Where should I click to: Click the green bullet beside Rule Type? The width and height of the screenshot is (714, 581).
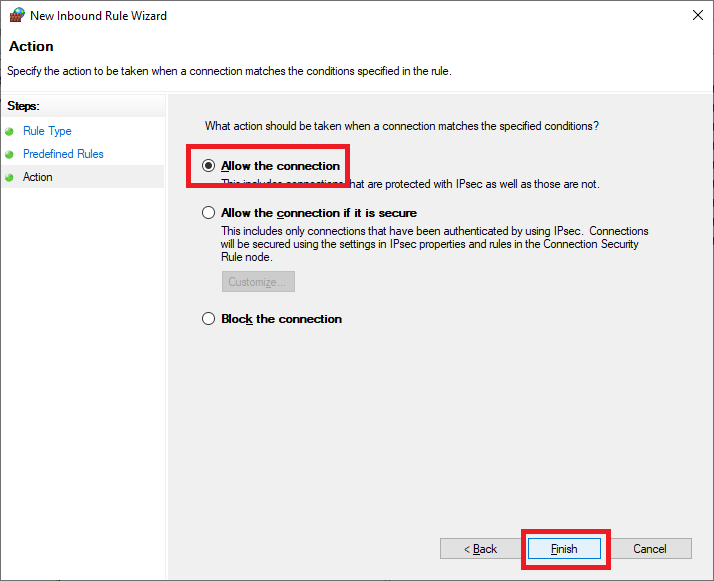click(10, 131)
